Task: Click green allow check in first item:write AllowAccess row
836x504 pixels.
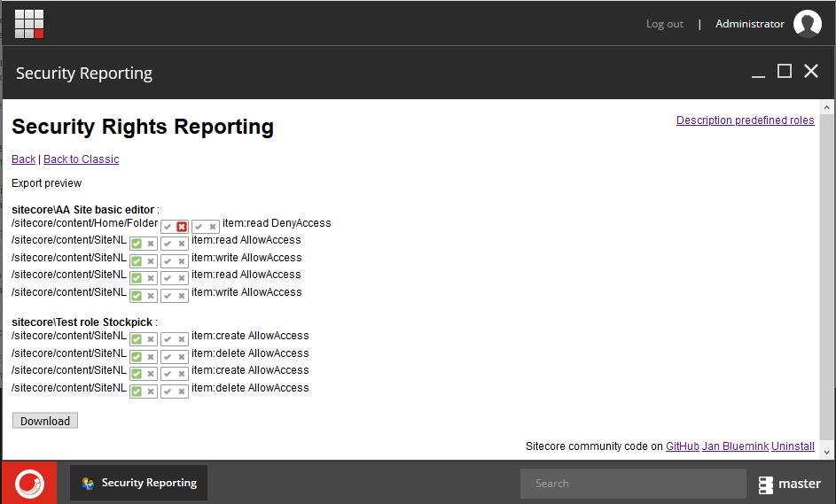Action: (137, 261)
